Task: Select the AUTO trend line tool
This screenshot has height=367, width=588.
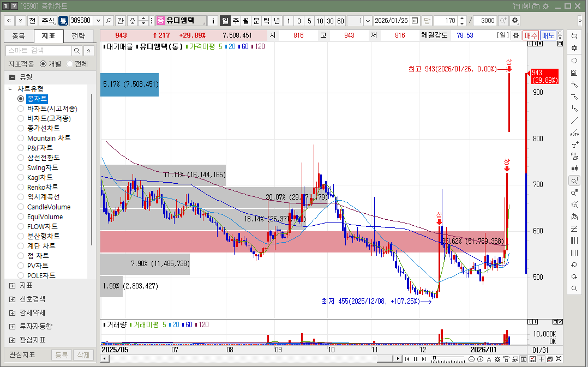Action: [574, 133]
